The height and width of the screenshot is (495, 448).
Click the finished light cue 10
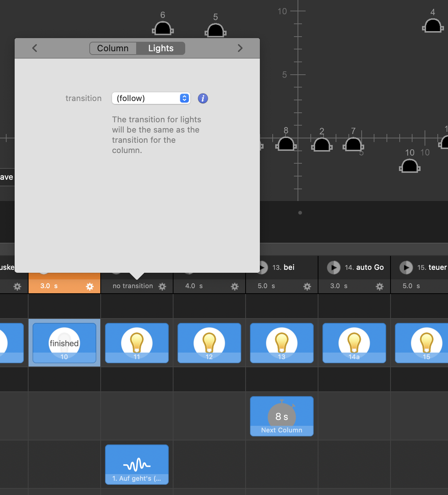[64, 343]
